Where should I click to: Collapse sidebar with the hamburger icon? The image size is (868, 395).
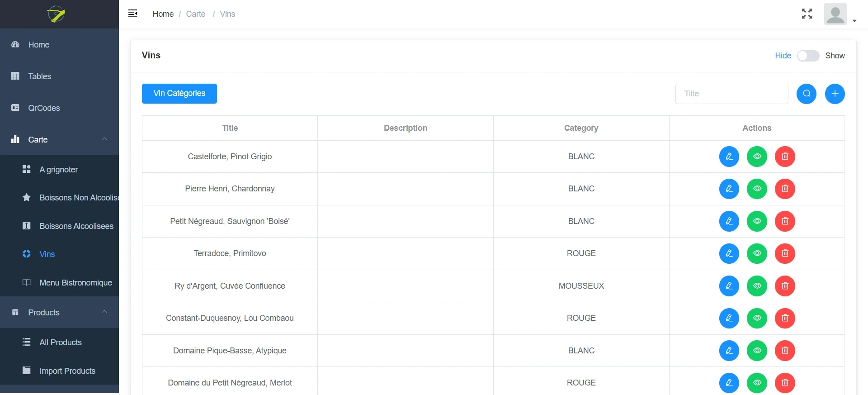tap(133, 14)
